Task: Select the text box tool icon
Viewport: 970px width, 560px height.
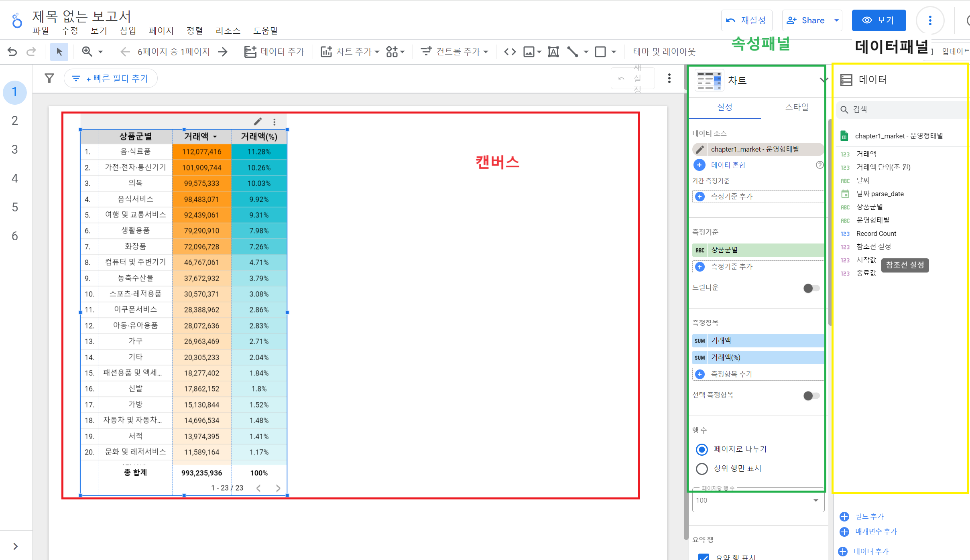Action: 553,52
